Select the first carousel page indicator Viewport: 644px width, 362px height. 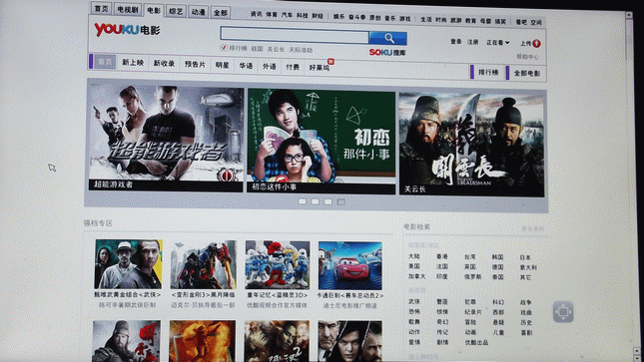[303, 201]
